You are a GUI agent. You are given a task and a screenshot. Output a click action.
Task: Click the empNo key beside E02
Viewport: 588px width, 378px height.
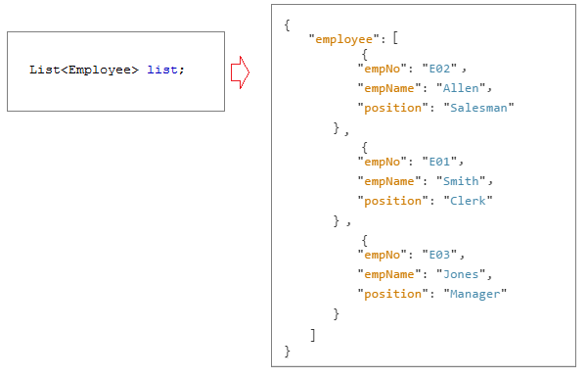tap(383, 69)
